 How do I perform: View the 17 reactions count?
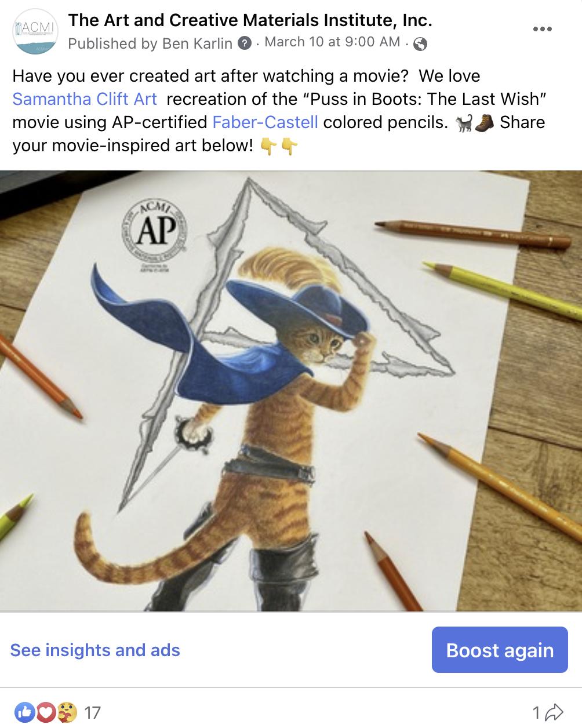[x=93, y=712]
